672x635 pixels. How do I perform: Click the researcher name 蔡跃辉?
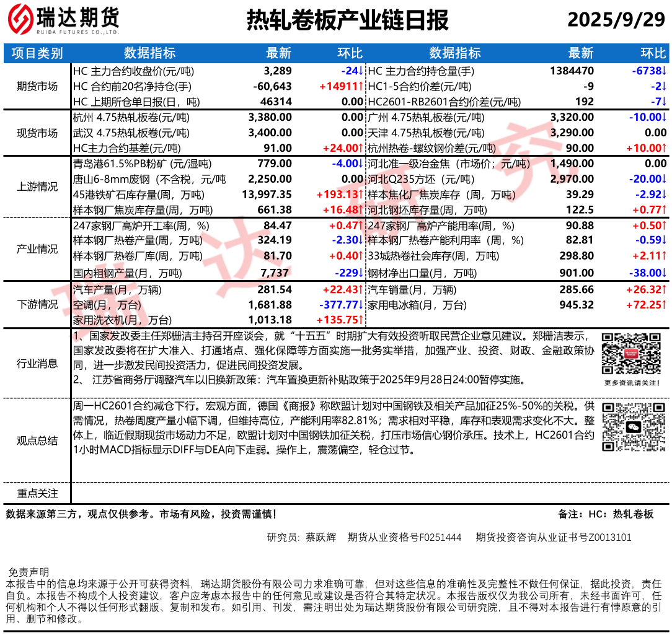click(x=321, y=537)
